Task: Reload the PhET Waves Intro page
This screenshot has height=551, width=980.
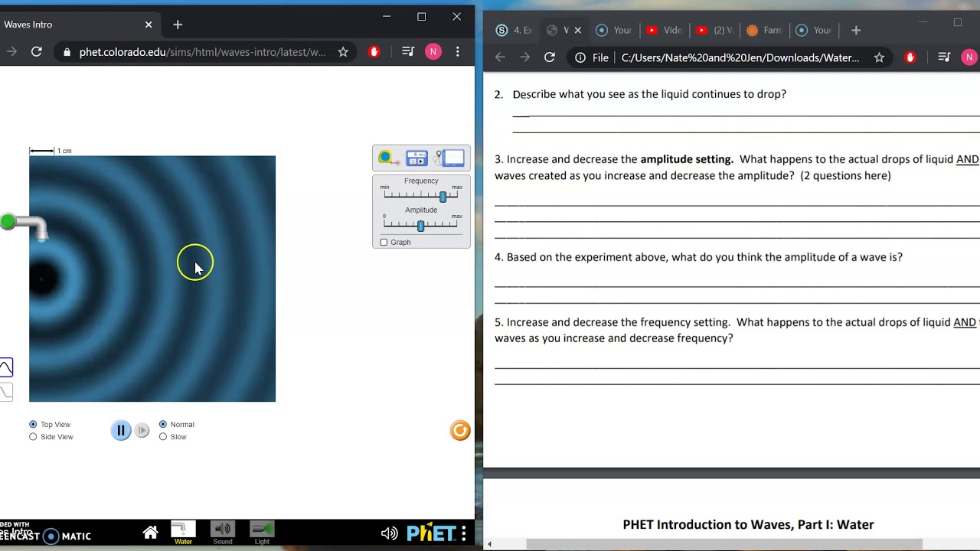Action: pyautogui.click(x=36, y=52)
